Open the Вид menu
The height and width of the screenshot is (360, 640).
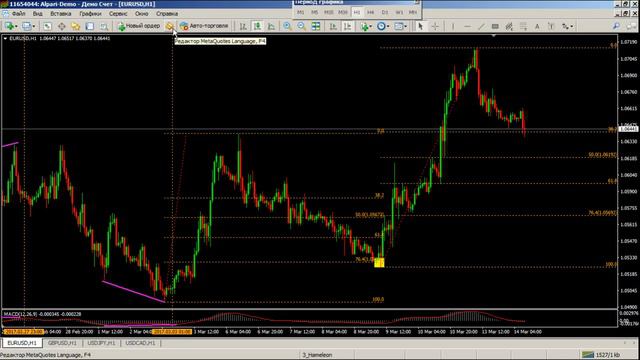(x=38, y=14)
